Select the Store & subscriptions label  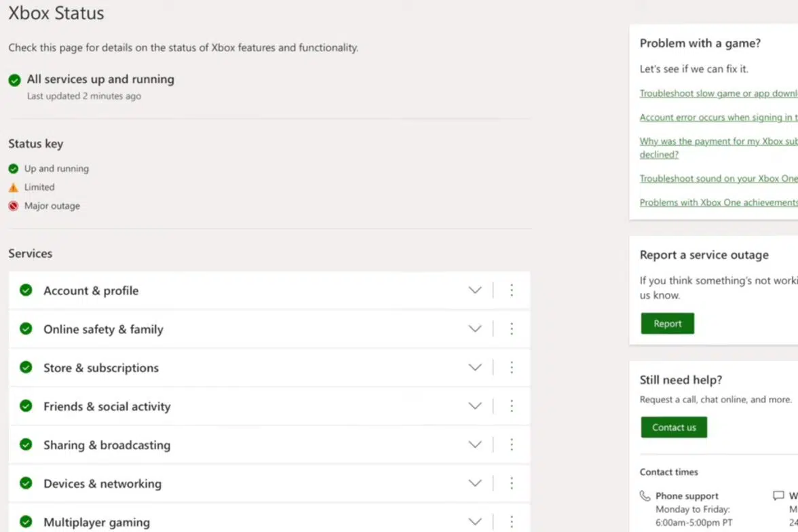101,368
